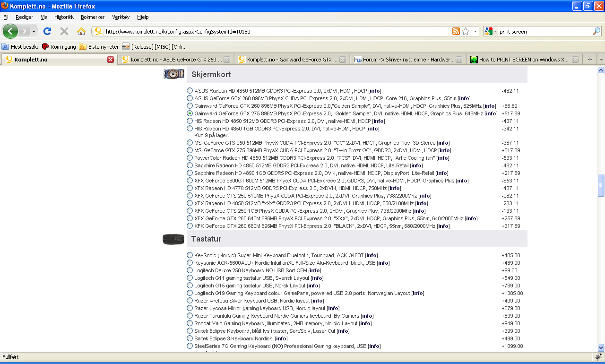The height and width of the screenshot is (364, 605).
Task: Open info for XFX GTX 260 BLACK
Action: (443, 226)
